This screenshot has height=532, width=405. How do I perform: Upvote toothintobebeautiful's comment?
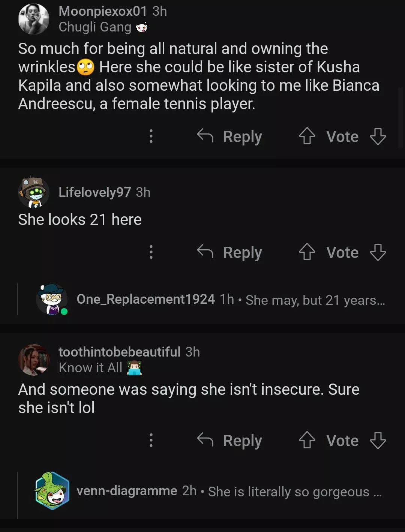(x=307, y=440)
